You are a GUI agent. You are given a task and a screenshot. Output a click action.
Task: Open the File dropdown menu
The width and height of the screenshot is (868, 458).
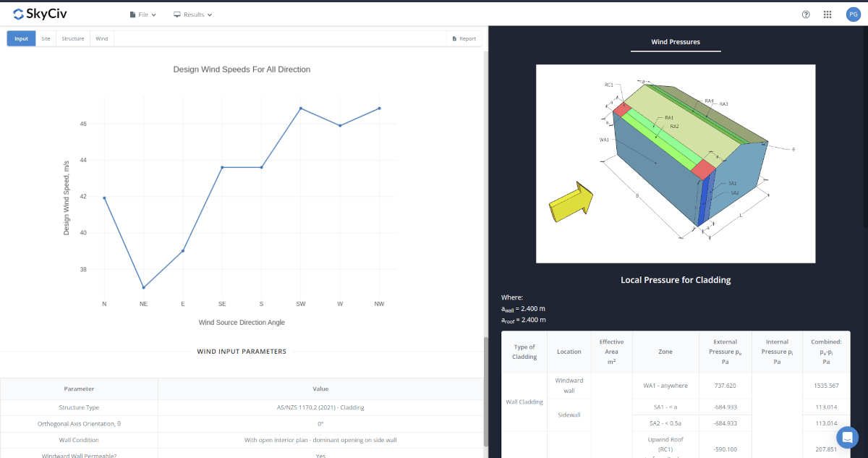tap(142, 14)
